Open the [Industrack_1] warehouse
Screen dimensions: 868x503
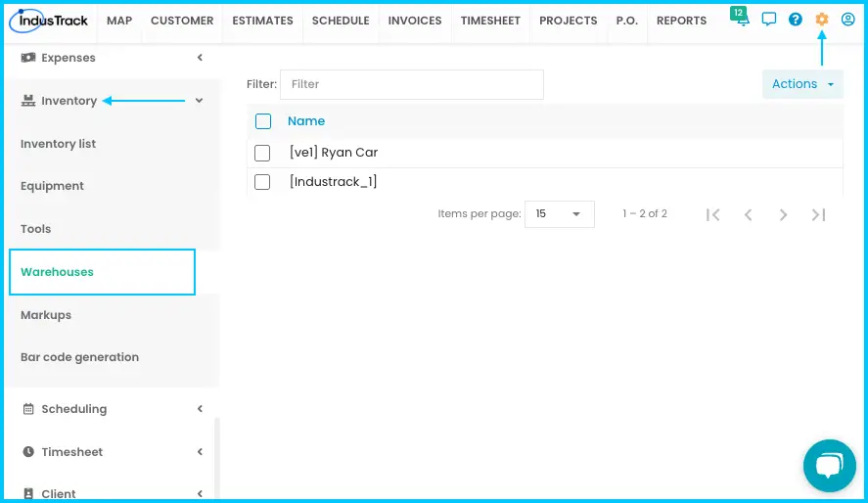click(334, 181)
